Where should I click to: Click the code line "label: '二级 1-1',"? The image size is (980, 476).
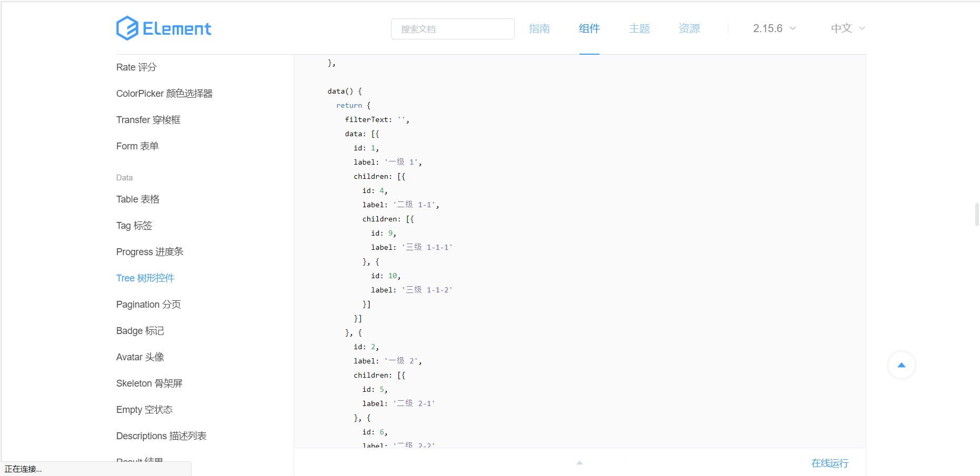[401, 205]
